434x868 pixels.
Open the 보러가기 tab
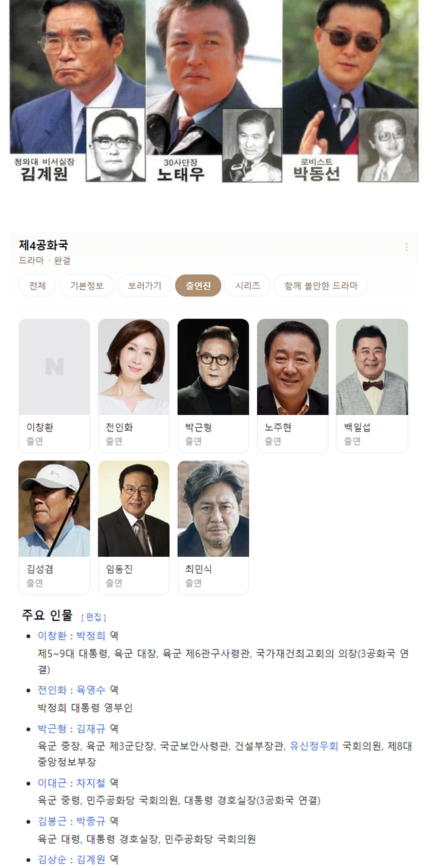(x=144, y=285)
